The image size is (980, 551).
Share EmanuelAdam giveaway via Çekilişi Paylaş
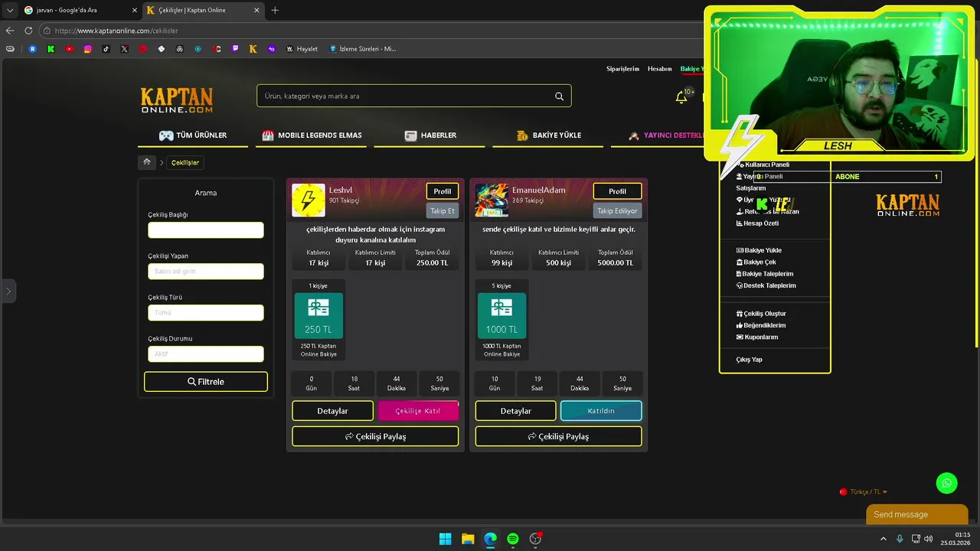tap(558, 436)
